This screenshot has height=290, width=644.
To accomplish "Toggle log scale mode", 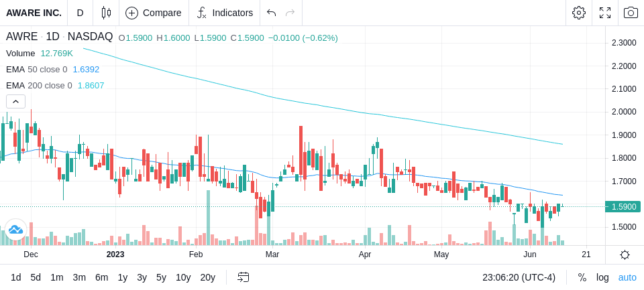I will 602,277.
